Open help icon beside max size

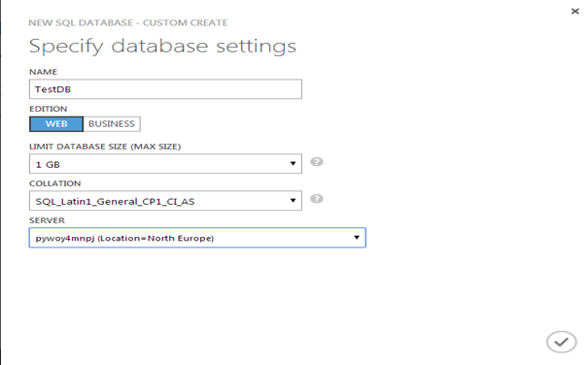[317, 162]
